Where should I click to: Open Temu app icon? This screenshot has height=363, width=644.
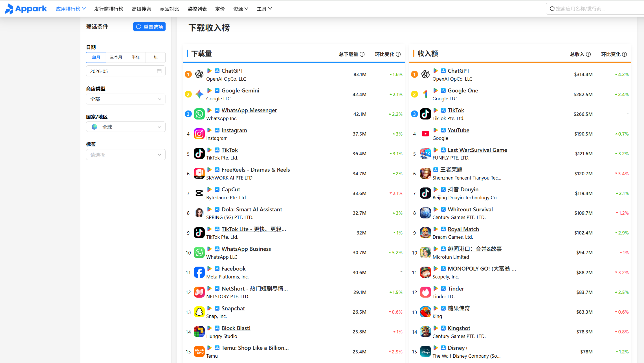(x=199, y=352)
